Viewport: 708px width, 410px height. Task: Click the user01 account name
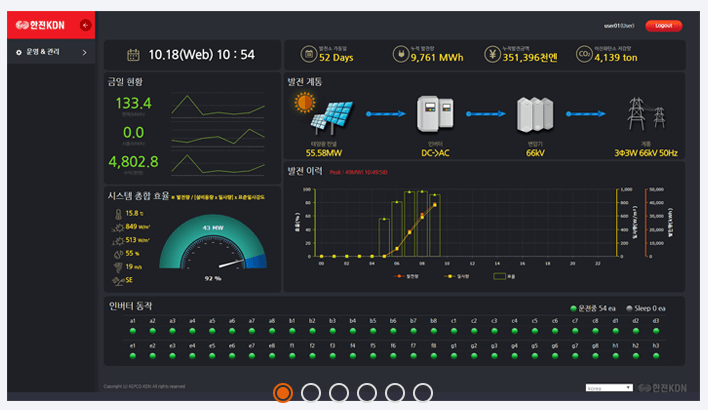tap(619, 26)
